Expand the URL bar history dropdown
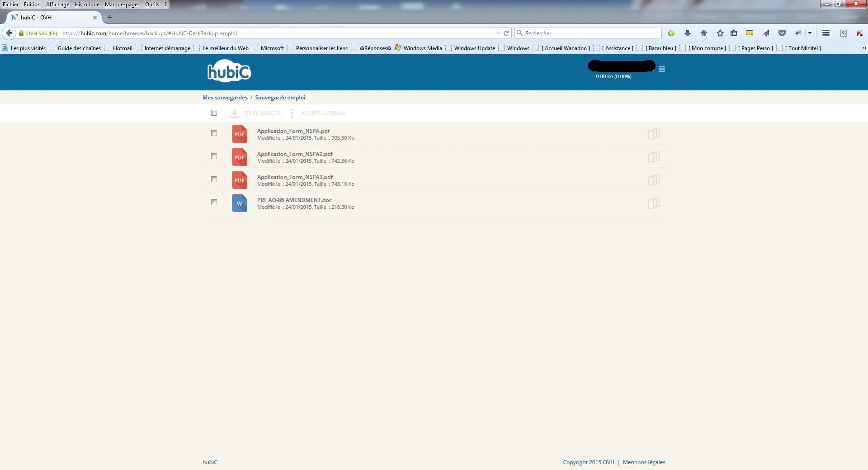This screenshot has width=868, height=470. [498, 33]
